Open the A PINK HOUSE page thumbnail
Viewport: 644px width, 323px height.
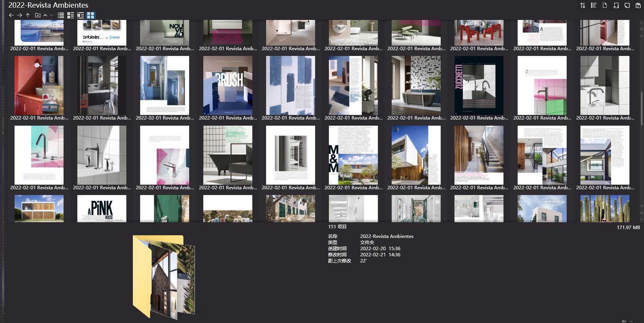tap(102, 208)
